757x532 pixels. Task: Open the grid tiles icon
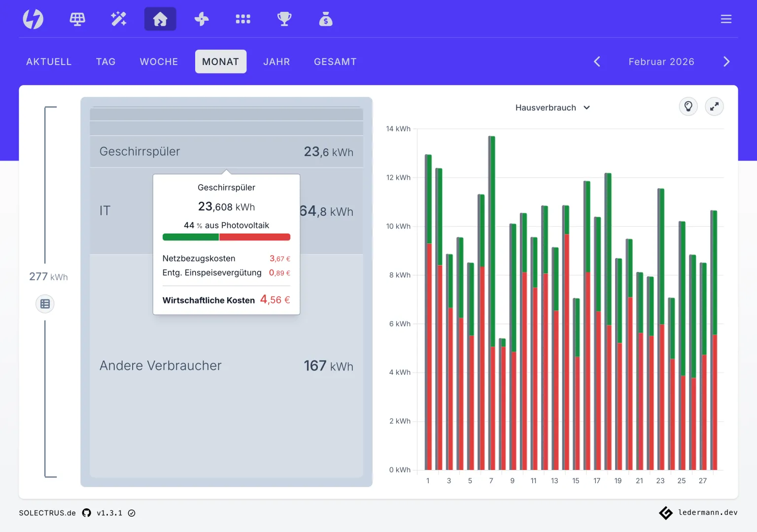(243, 19)
